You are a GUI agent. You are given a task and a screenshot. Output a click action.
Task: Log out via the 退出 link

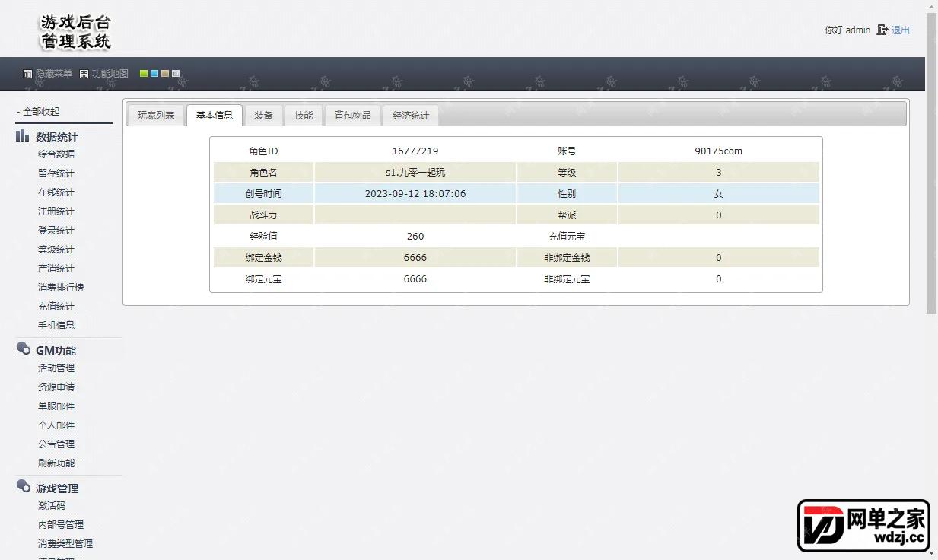click(901, 30)
